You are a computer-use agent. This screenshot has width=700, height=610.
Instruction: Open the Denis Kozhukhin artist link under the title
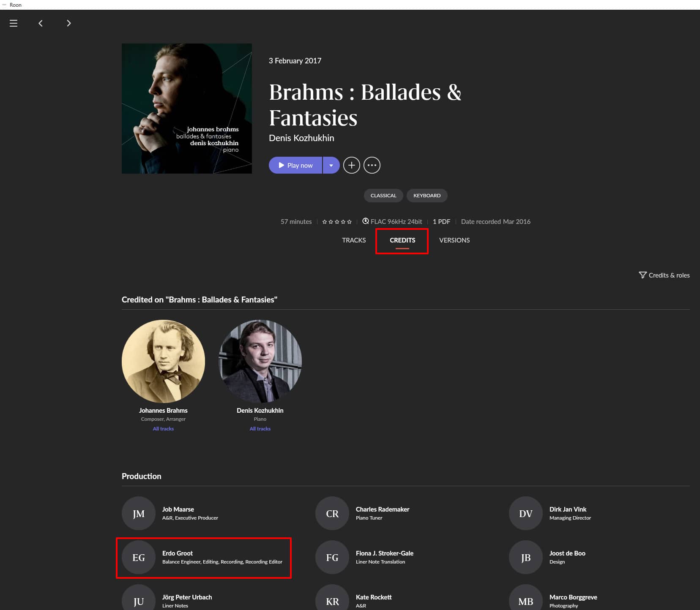[x=301, y=138]
